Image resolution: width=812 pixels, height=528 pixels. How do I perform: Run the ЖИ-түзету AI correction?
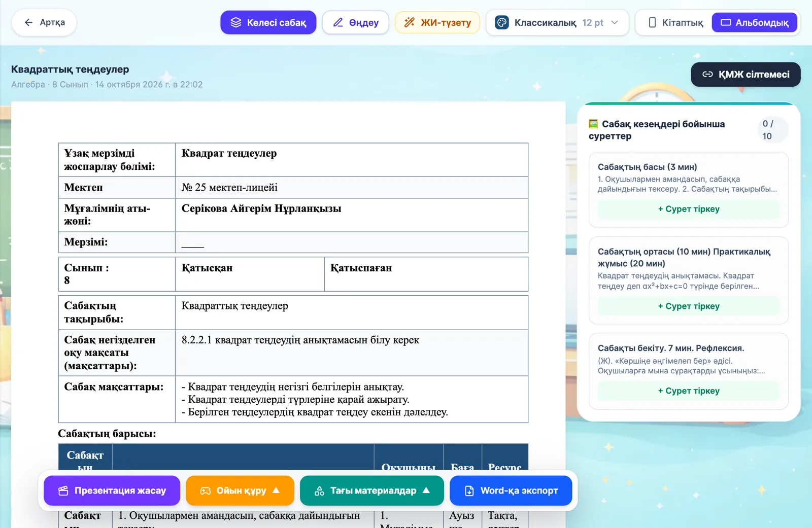coord(437,22)
